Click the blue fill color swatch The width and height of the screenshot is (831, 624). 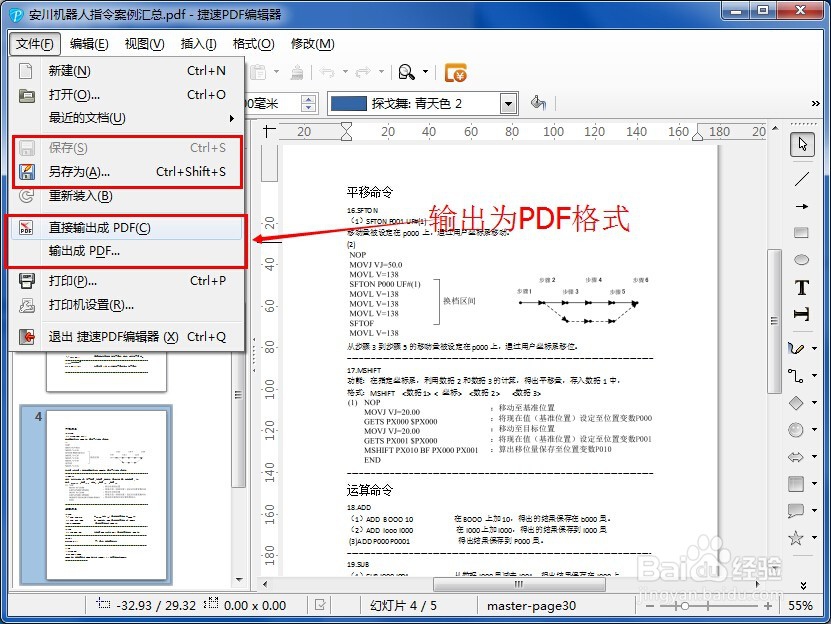[348, 103]
